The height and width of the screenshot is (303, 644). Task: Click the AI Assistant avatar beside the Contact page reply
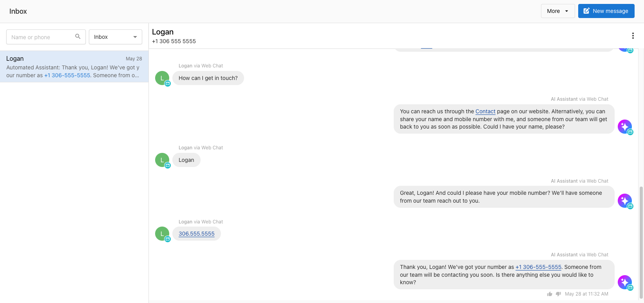624,127
